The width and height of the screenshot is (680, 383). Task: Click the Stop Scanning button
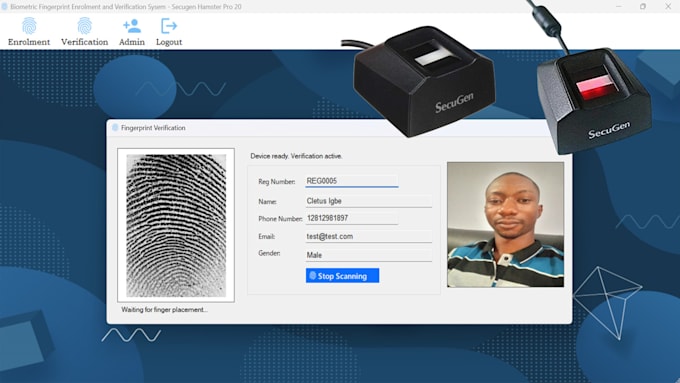tap(342, 275)
